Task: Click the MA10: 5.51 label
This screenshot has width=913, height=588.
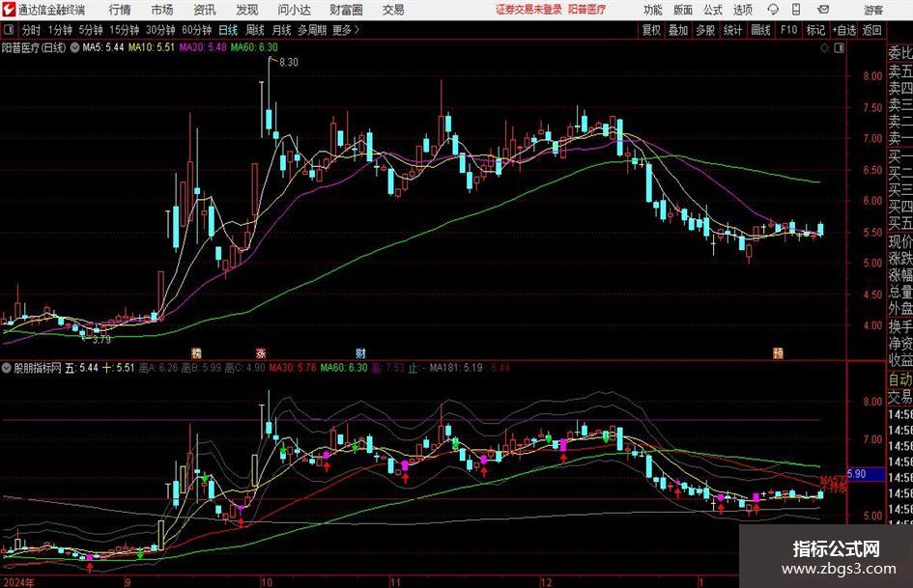Action: [152, 47]
